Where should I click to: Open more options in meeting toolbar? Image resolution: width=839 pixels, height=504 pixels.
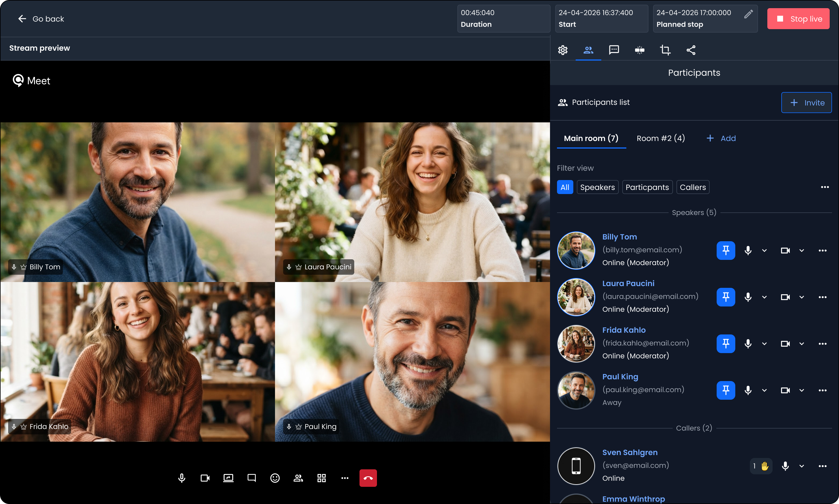pos(345,478)
